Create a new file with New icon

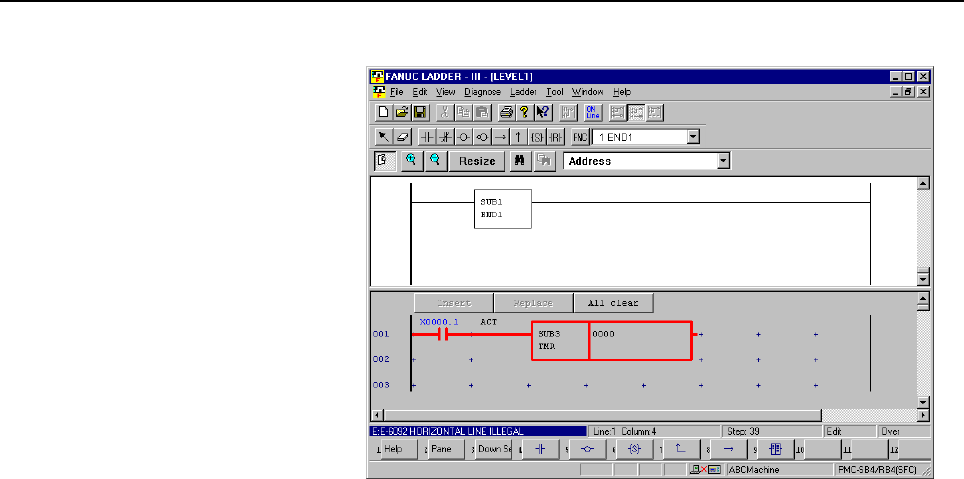tap(383, 112)
